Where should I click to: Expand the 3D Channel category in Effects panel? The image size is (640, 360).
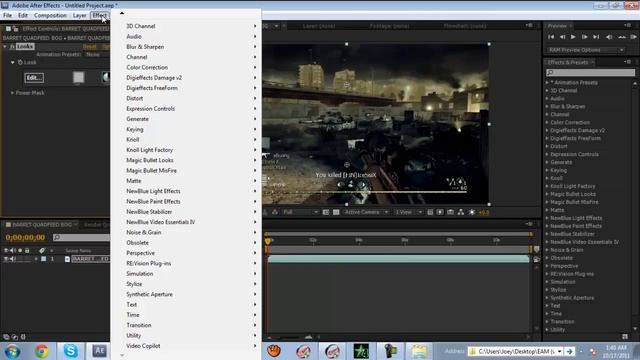pos(547,91)
